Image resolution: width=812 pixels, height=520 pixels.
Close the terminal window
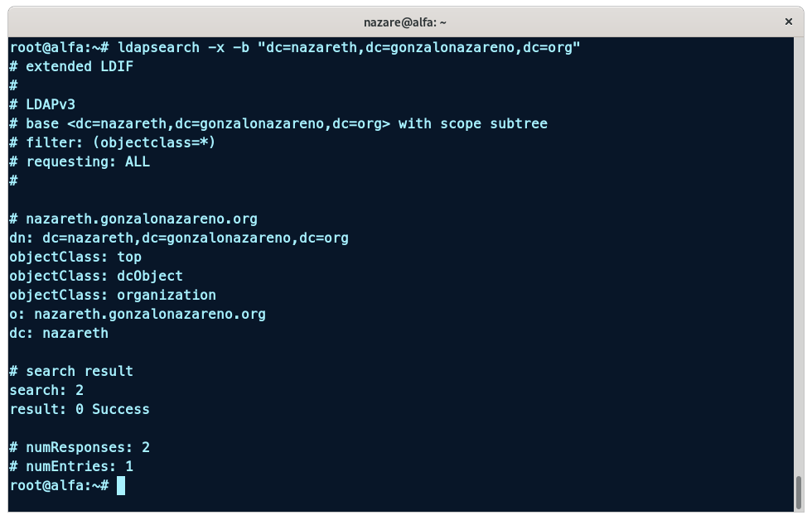click(789, 22)
